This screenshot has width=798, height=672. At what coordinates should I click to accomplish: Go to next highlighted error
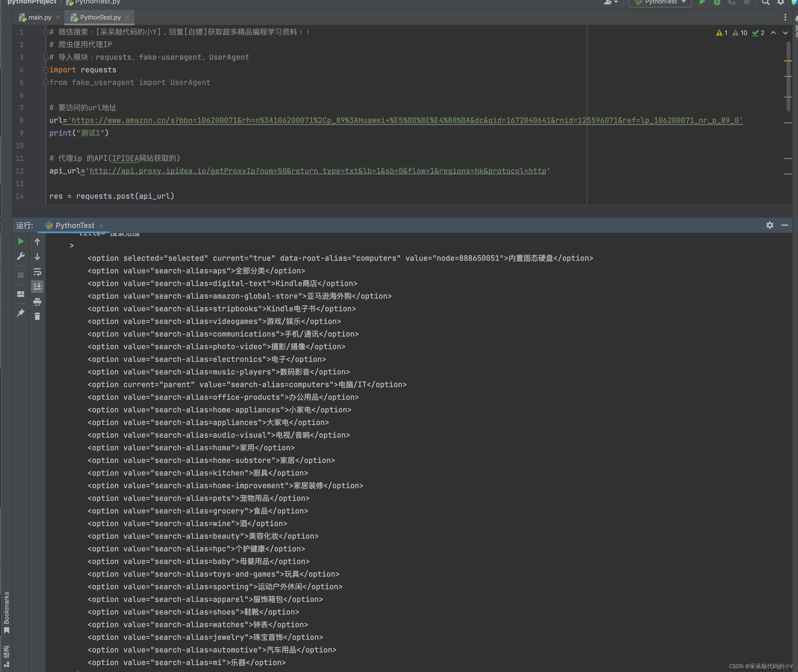pyautogui.click(x=785, y=33)
